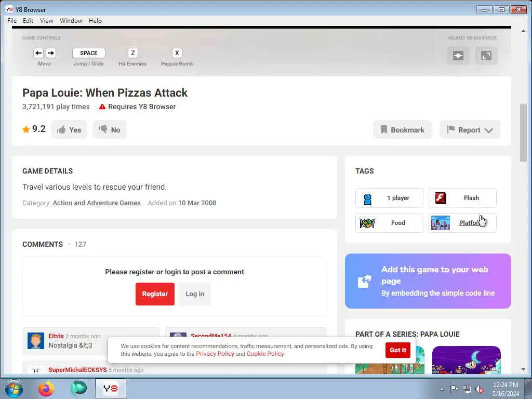Open the Platform tag

click(x=462, y=223)
